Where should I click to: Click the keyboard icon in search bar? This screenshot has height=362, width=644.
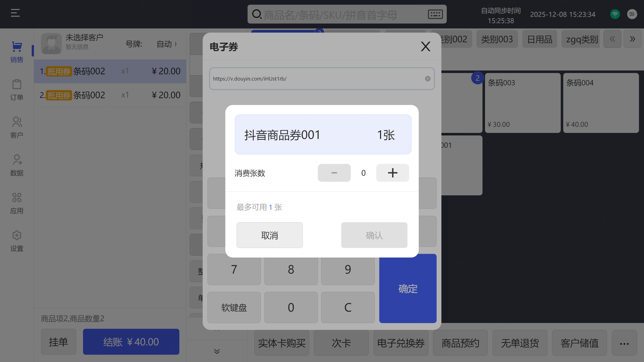point(435,14)
